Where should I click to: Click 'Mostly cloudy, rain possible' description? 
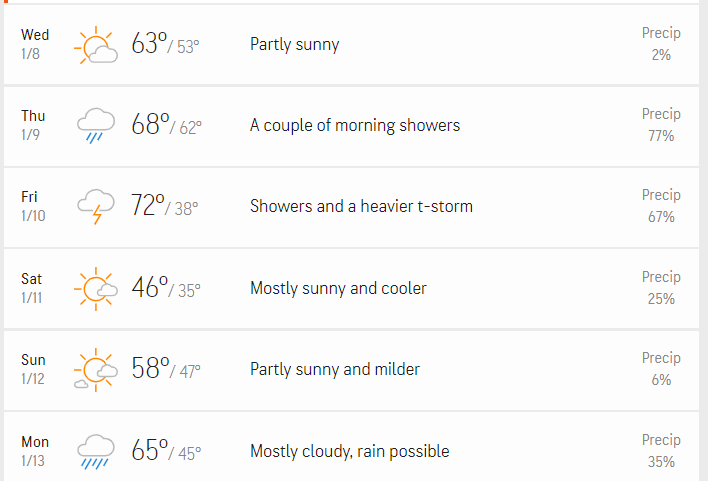click(x=349, y=451)
